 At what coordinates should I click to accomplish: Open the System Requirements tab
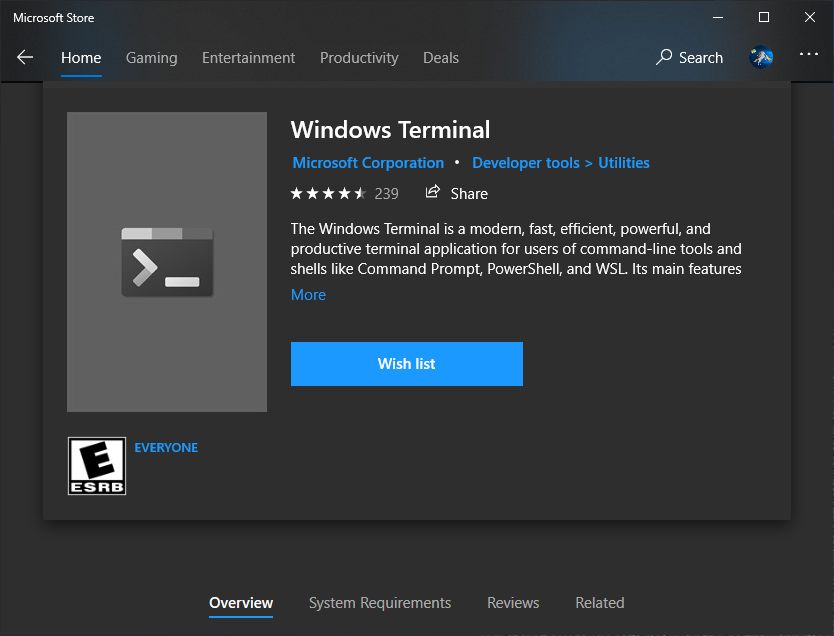(380, 602)
